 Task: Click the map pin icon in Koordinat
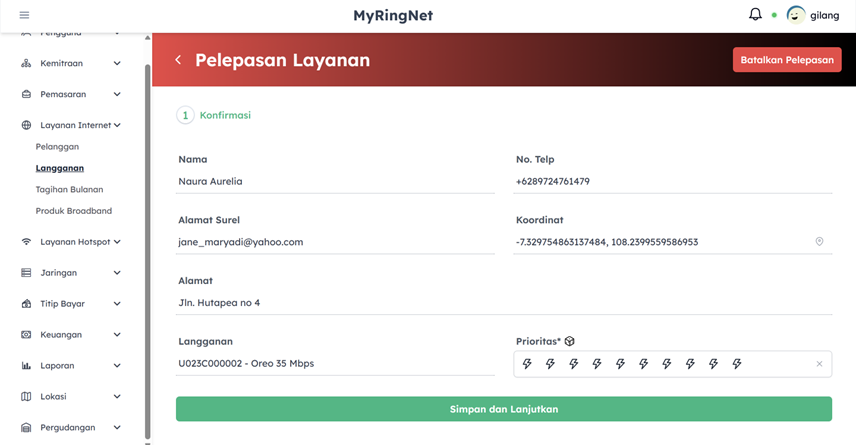click(819, 242)
